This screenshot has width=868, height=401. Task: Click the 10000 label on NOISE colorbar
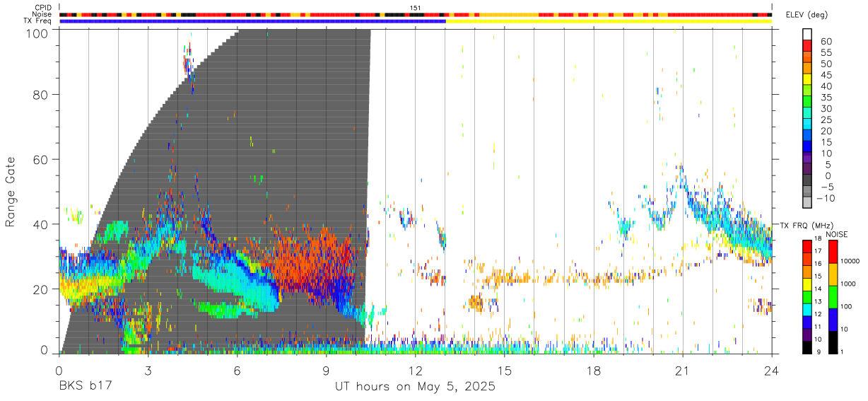[849, 262]
